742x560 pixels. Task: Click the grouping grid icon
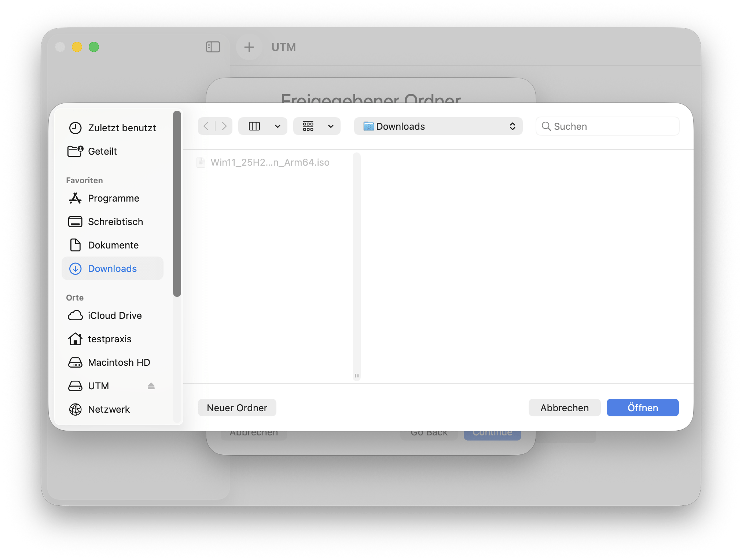point(308,126)
